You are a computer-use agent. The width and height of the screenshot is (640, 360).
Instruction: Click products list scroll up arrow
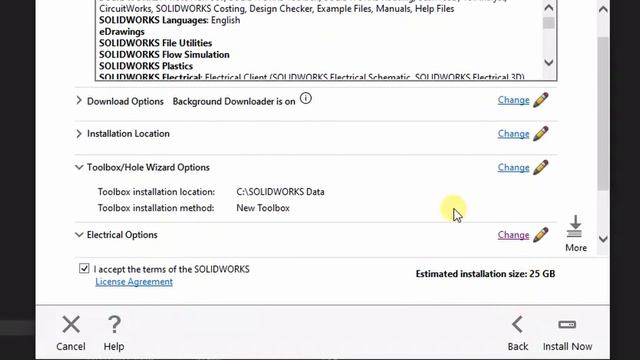pos(549,8)
